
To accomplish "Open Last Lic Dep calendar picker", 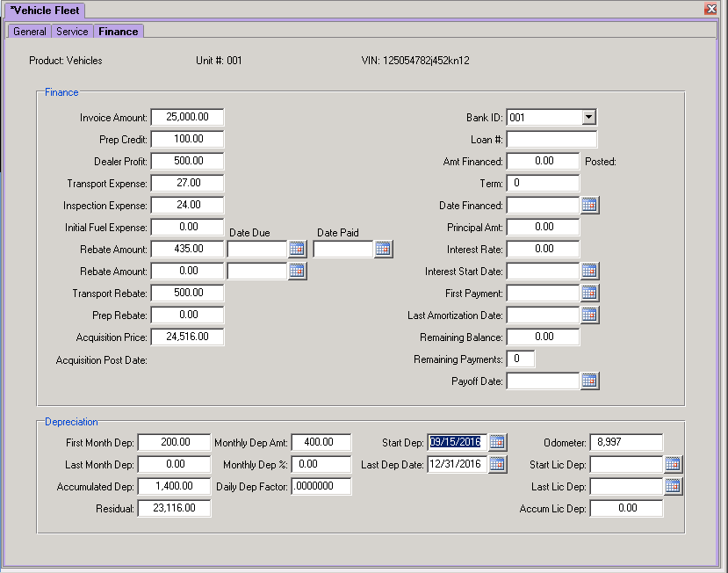I will coord(673,486).
